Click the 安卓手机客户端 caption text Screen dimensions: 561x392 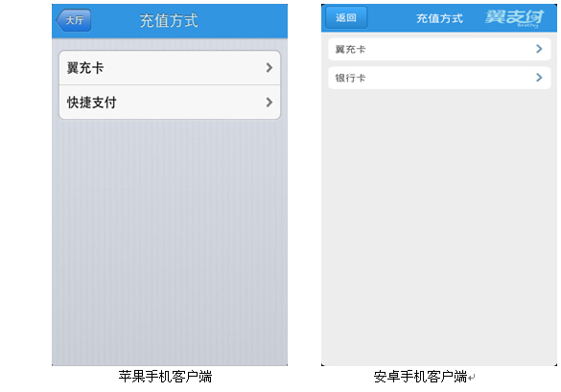[x=420, y=377]
